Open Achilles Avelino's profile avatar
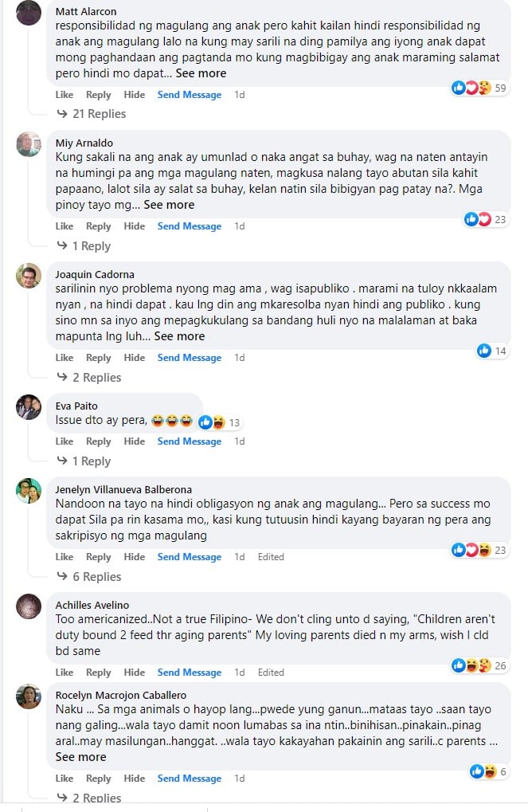The width and height of the screenshot is (528, 812). pos(29,606)
